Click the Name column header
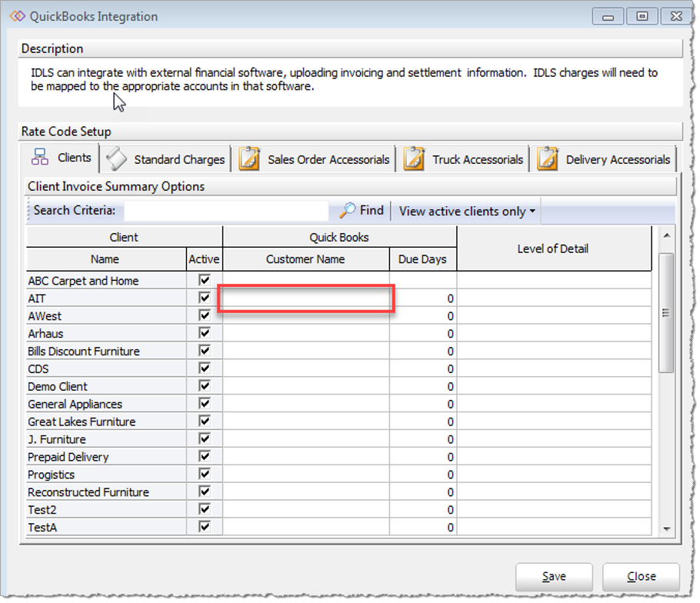Image resolution: width=700 pixels, height=603 pixels. coord(106,259)
